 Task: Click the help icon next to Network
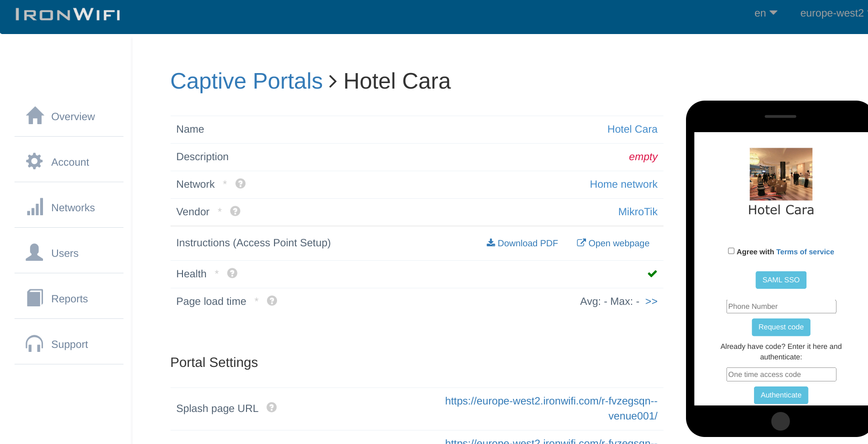tap(240, 184)
